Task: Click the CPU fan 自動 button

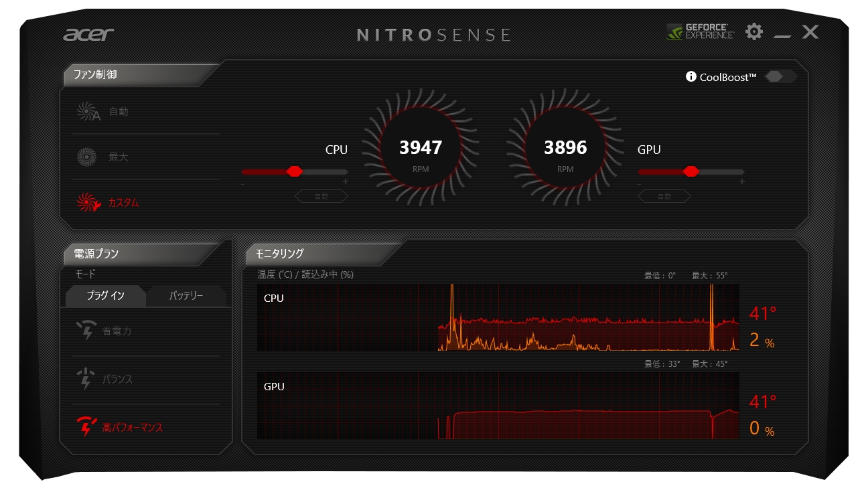Action: pyautogui.click(x=321, y=196)
